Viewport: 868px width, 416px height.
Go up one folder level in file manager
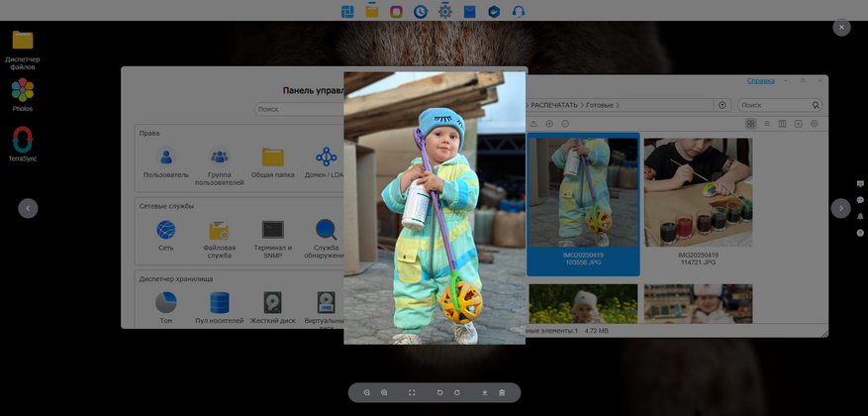[x=722, y=105]
